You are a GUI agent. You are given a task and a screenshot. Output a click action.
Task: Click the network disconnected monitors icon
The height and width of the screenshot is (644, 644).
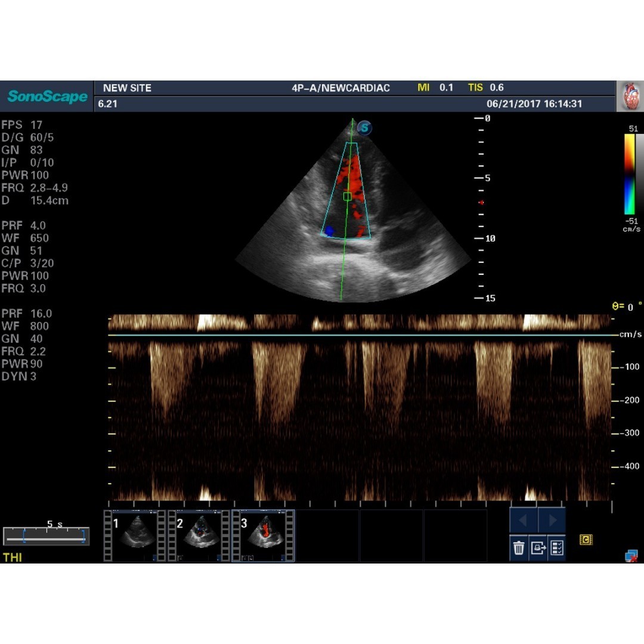631,556
